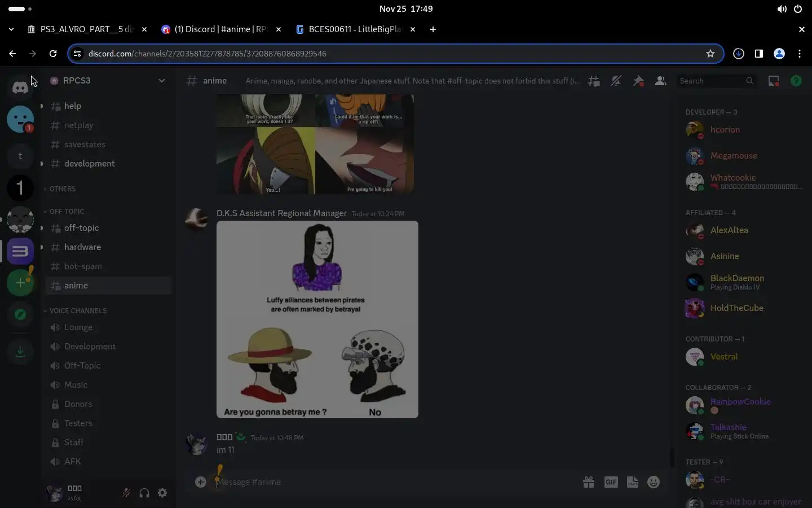Reload the page
812x508 pixels.
[x=53, y=54]
